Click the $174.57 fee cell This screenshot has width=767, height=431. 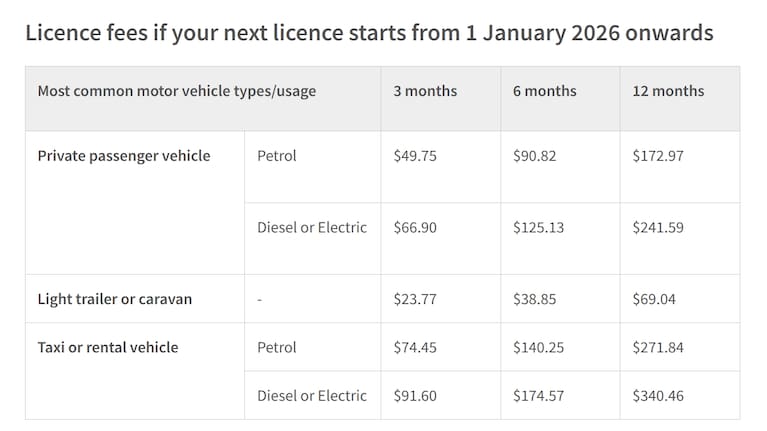point(538,395)
